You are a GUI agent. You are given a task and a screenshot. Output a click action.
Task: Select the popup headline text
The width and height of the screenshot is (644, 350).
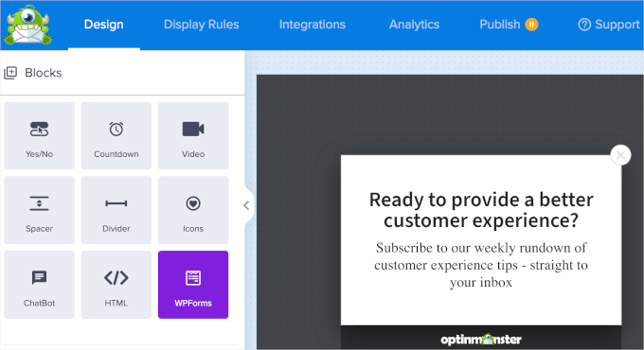[481, 210]
